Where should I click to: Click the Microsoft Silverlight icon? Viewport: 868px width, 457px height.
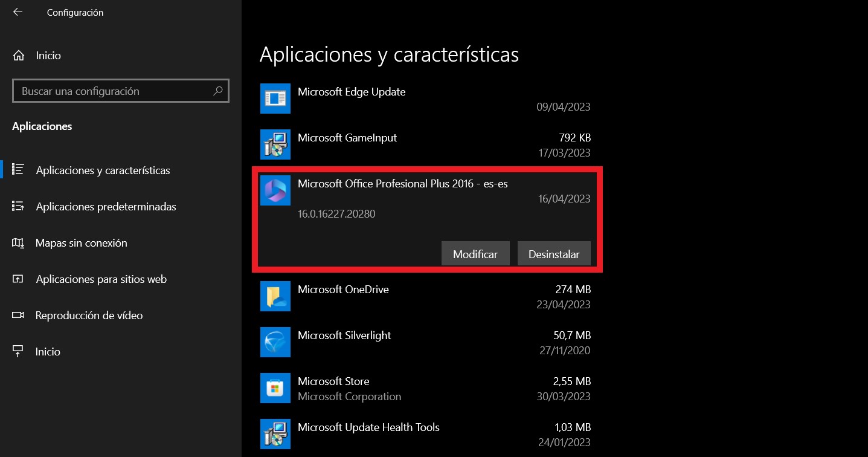click(x=275, y=342)
